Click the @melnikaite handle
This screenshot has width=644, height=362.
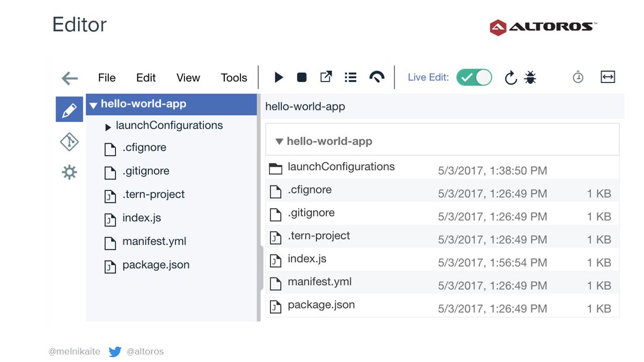[75, 352]
